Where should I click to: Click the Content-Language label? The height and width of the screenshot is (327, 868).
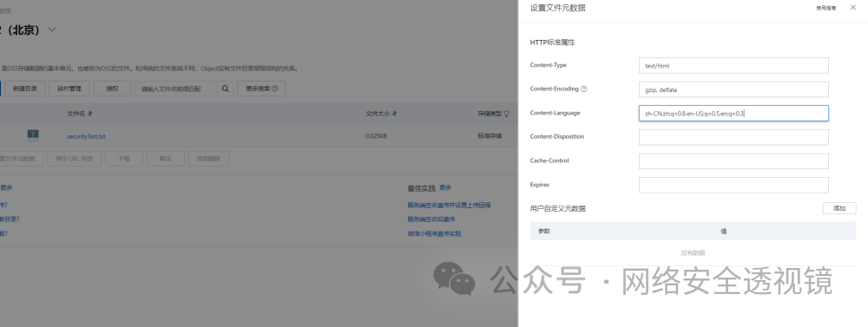click(x=555, y=113)
